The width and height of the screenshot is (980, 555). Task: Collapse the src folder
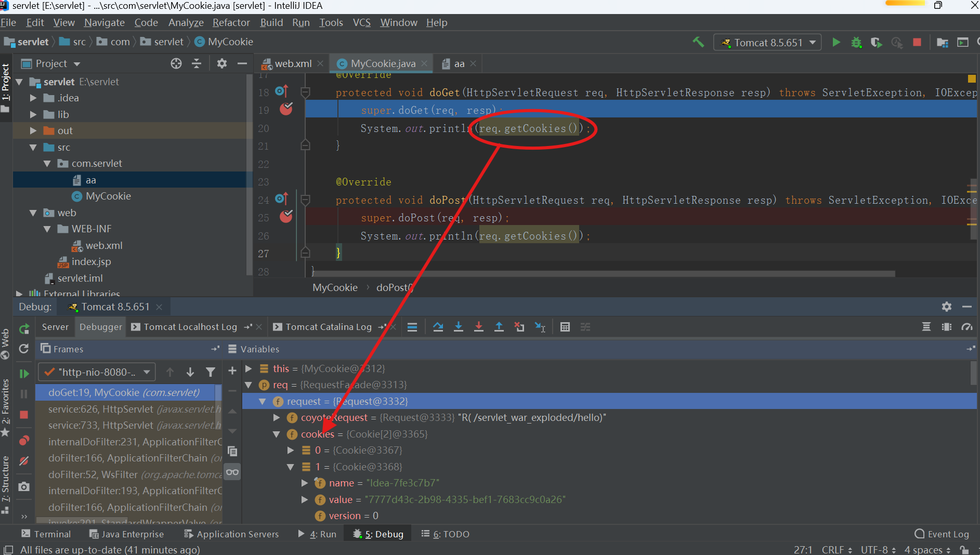click(33, 147)
